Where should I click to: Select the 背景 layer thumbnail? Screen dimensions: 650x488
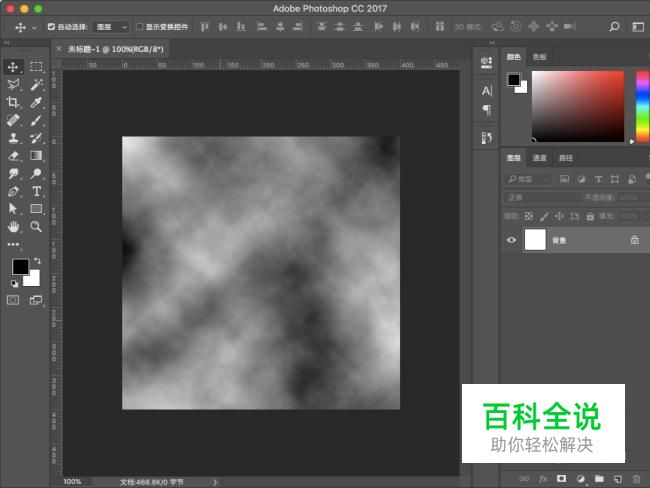pos(535,240)
